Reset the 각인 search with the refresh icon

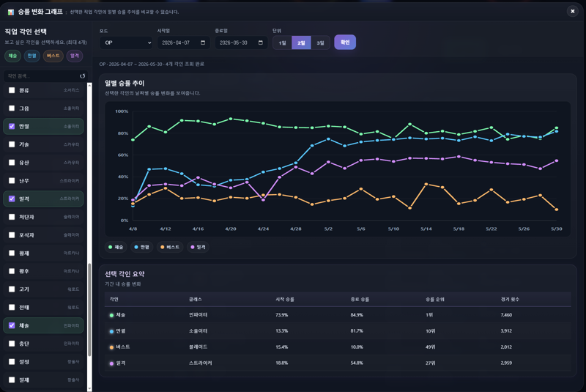pyautogui.click(x=82, y=76)
